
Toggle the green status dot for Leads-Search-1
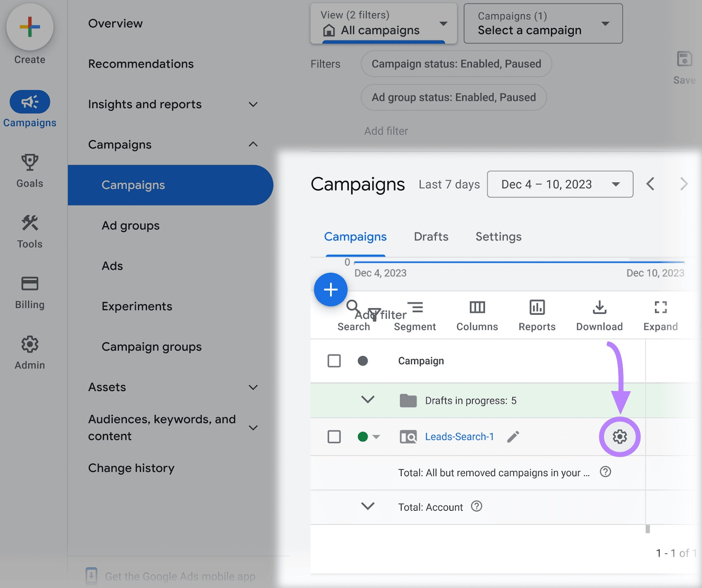pyautogui.click(x=363, y=436)
